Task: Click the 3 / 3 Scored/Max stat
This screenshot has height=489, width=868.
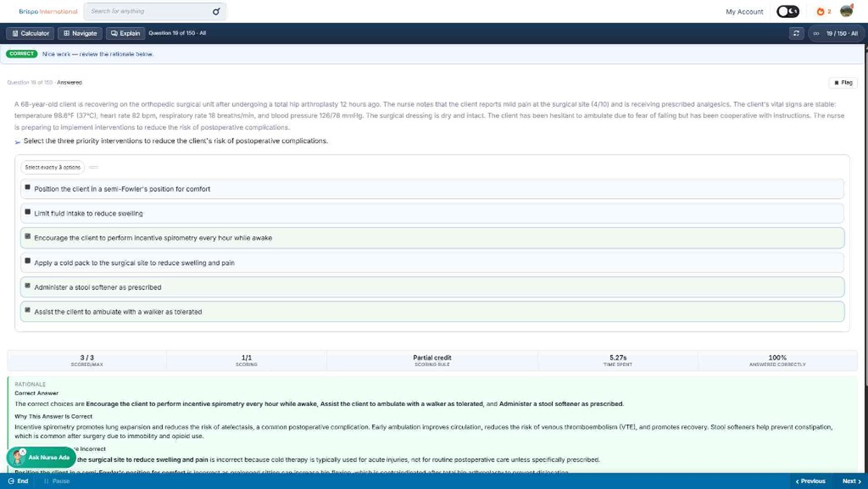Action: tap(87, 361)
